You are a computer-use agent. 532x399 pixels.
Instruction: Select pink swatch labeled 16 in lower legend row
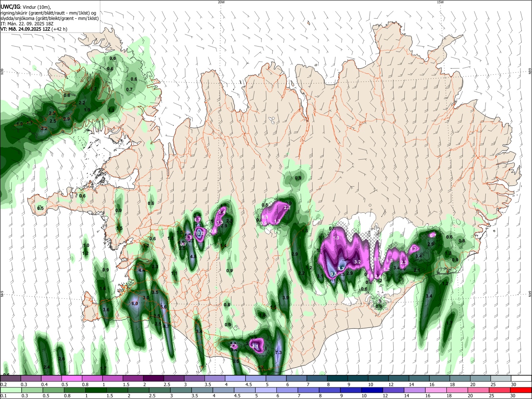tap(435, 390)
